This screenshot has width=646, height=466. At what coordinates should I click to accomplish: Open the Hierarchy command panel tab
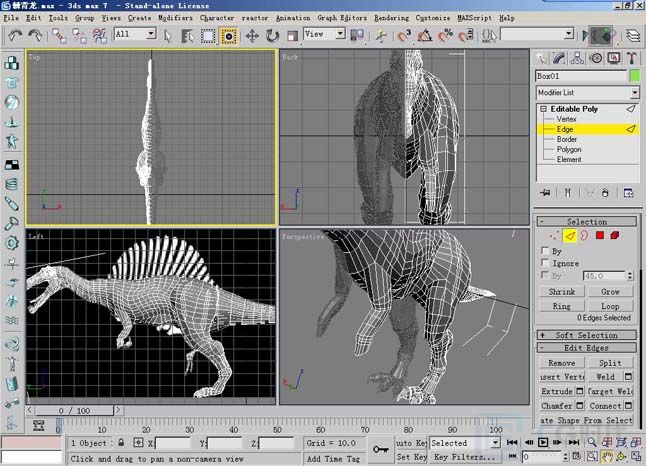[x=577, y=58]
